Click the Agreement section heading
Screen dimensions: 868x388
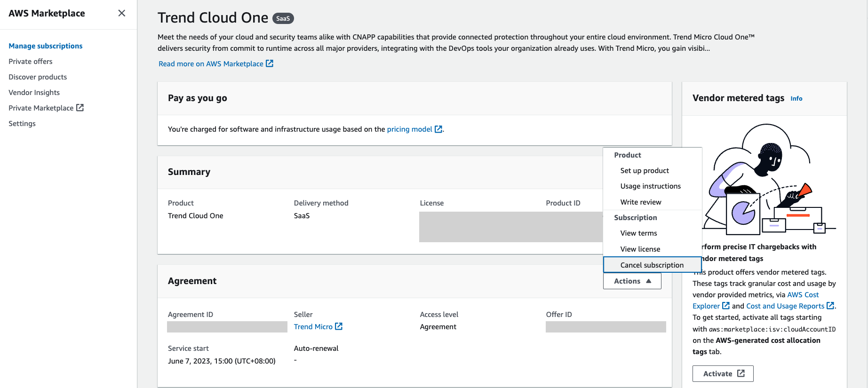click(192, 281)
